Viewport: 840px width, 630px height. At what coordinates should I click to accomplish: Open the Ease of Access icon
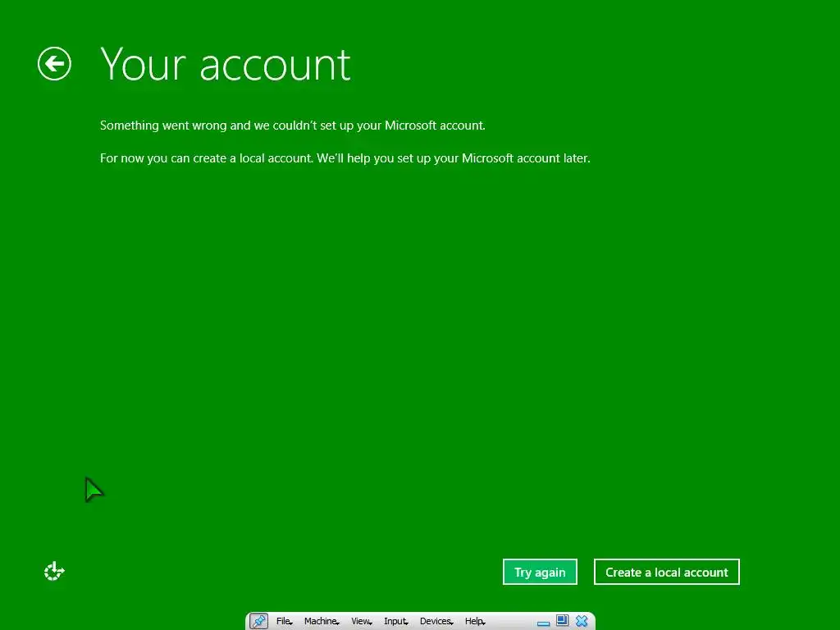[54, 571]
